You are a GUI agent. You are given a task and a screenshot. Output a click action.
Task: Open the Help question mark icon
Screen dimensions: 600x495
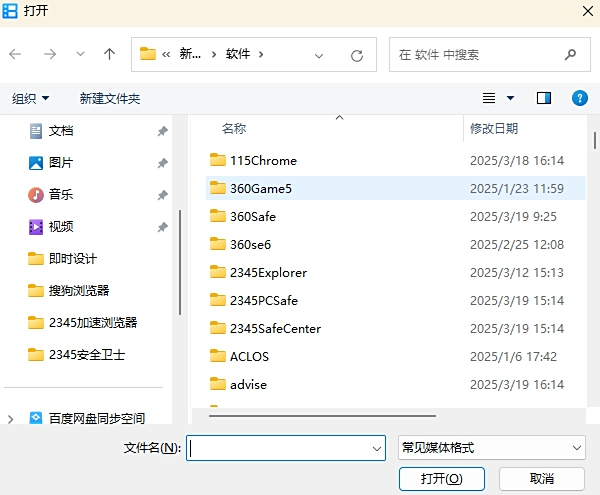579,98
